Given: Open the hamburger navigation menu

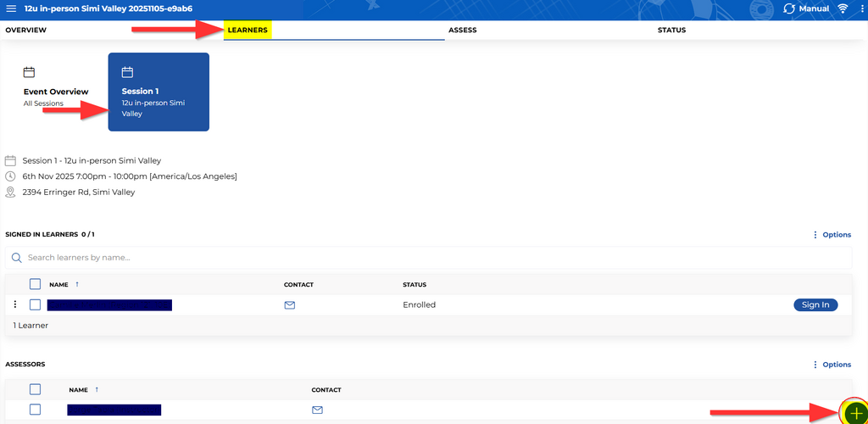Looking at the screenshot, I should point(11,8).
